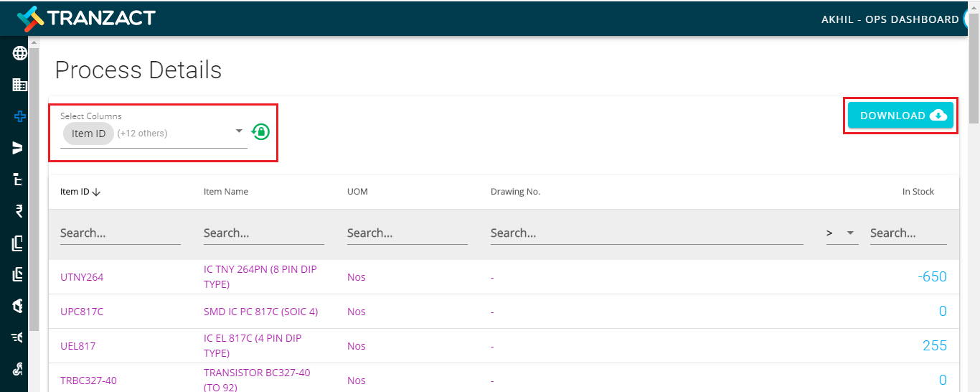The image size is (980, 392).
Task: Open the paper plane sidebar icon
Action: click(x=19, y=148)
